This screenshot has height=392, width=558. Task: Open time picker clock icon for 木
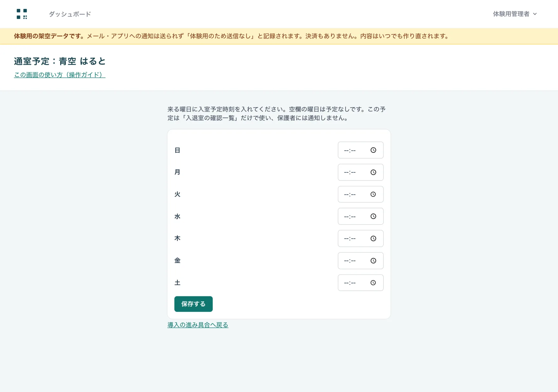pos(373,238)
